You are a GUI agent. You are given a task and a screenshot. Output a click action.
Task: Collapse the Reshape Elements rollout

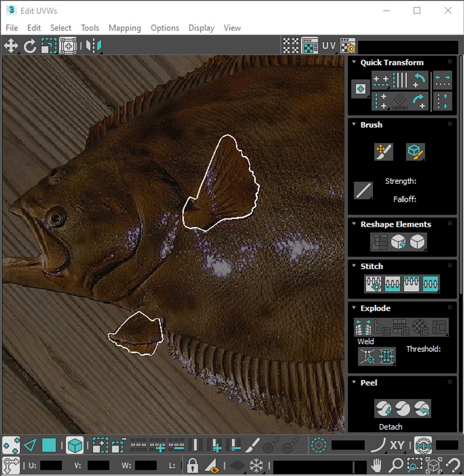354,223
